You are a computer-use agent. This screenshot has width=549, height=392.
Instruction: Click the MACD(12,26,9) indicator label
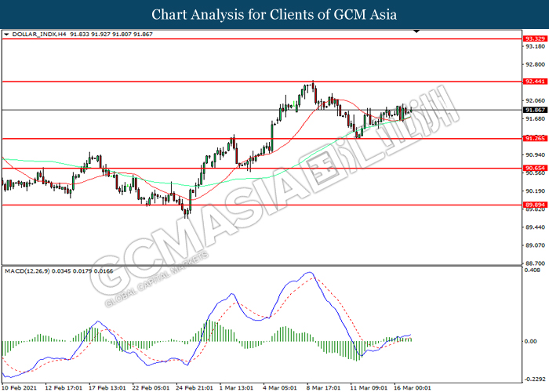coord(27,271)
